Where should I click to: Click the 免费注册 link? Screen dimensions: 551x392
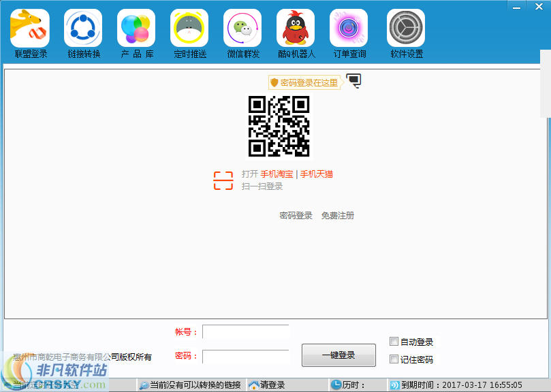(338, 215)
